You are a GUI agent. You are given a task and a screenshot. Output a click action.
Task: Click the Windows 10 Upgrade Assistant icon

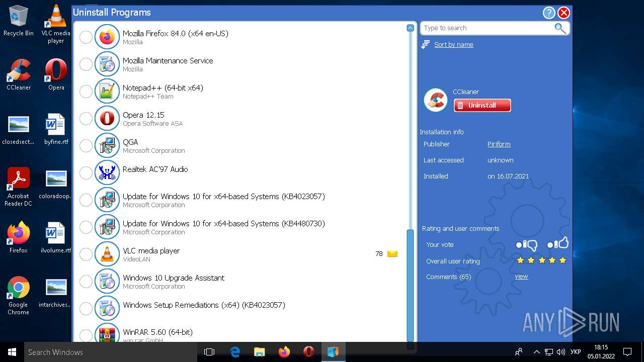(107, 282)
